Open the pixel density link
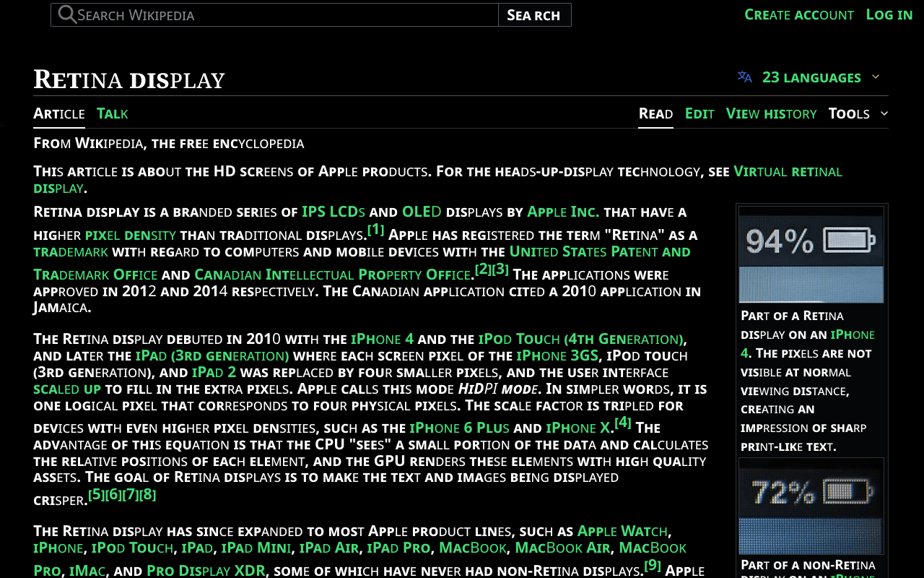Screen dimensions: 924x578 (x=130, y=235)
